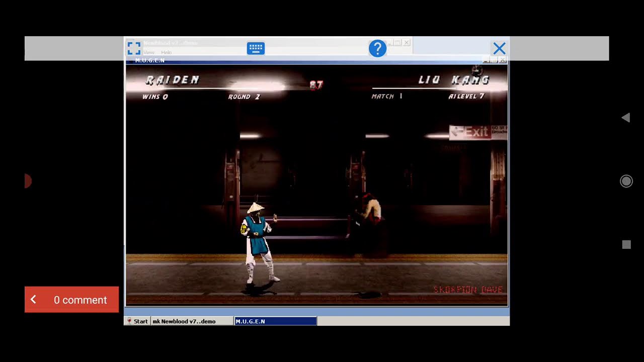Image resolution: width=644 pixels, height=362 pixels.
Task: Open the 0 comment button
Action: click(x=71, y=300)
